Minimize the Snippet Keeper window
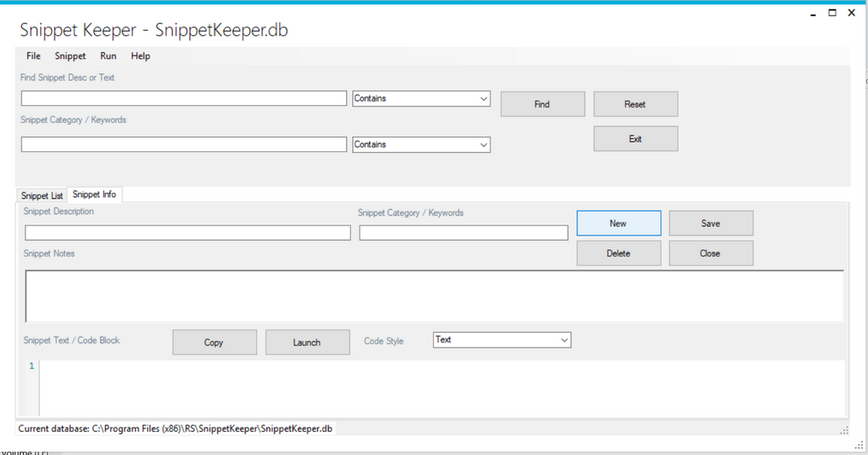The width and height of the screenshot is (868, 455). point(813,14)
